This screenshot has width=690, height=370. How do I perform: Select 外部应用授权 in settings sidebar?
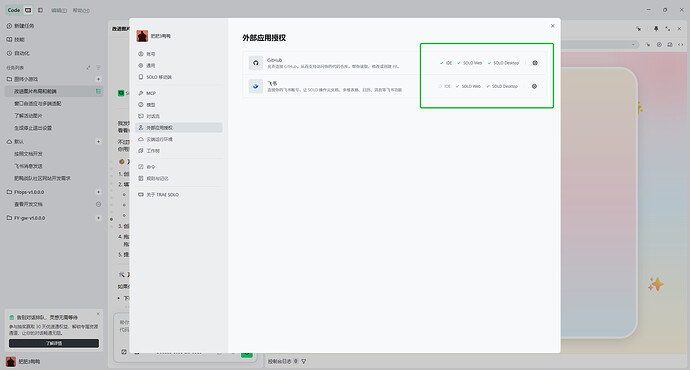click(x=179, y=128)
